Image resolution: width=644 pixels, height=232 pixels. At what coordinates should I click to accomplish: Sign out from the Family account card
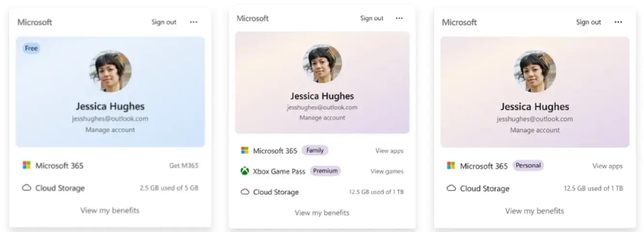click(x=372, y=18)
